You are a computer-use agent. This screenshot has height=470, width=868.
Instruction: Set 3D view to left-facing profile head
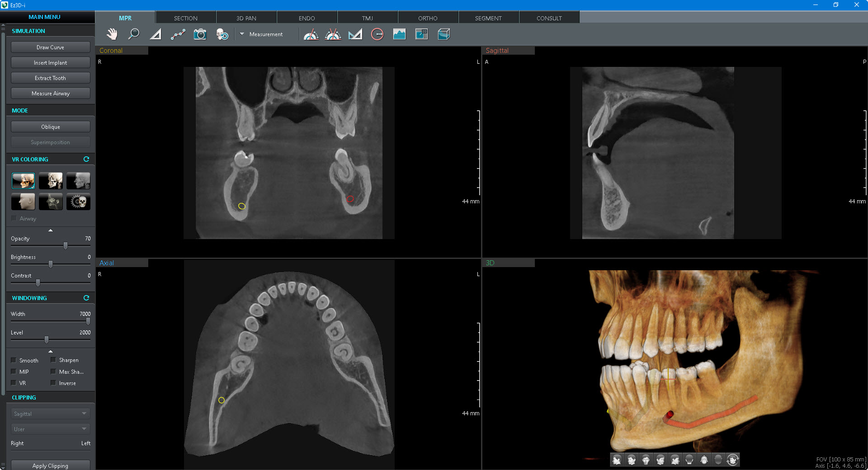click(617, 460)
